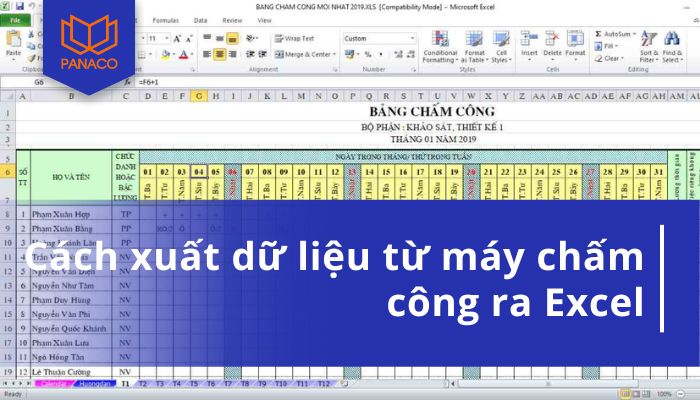Click the Increase Indent icon

click(262, 54)
